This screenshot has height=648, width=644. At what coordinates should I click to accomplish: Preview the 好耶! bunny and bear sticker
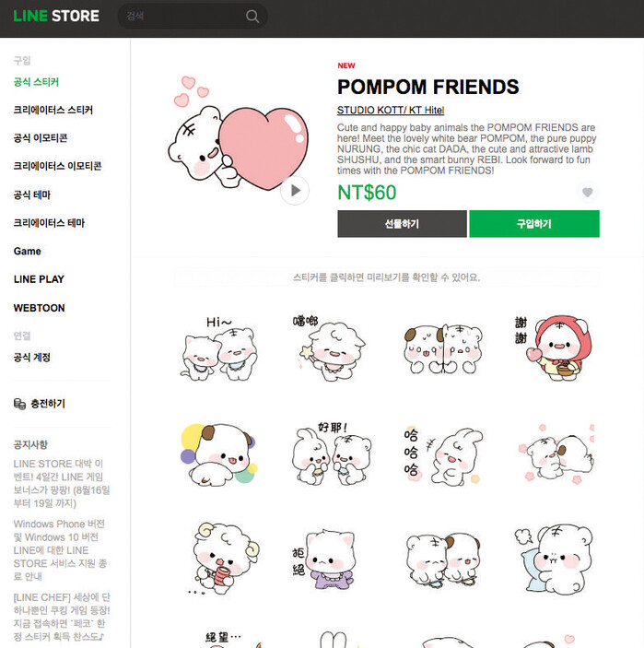(332, 454)
